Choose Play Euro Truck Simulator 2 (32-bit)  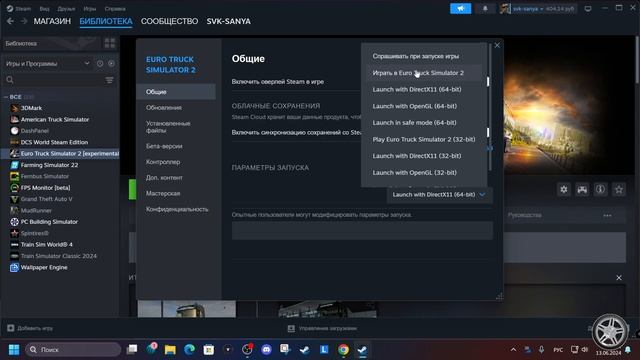point(424,140)
